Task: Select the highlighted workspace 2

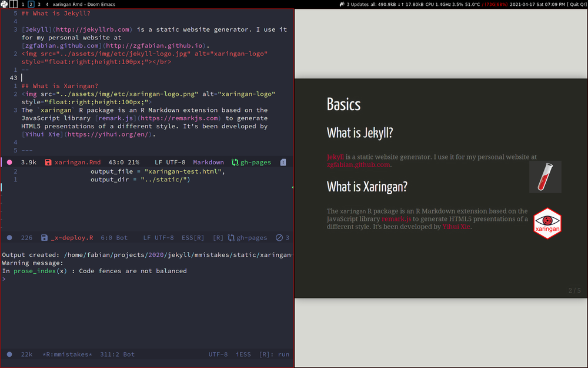Action: tap(31, 4)
